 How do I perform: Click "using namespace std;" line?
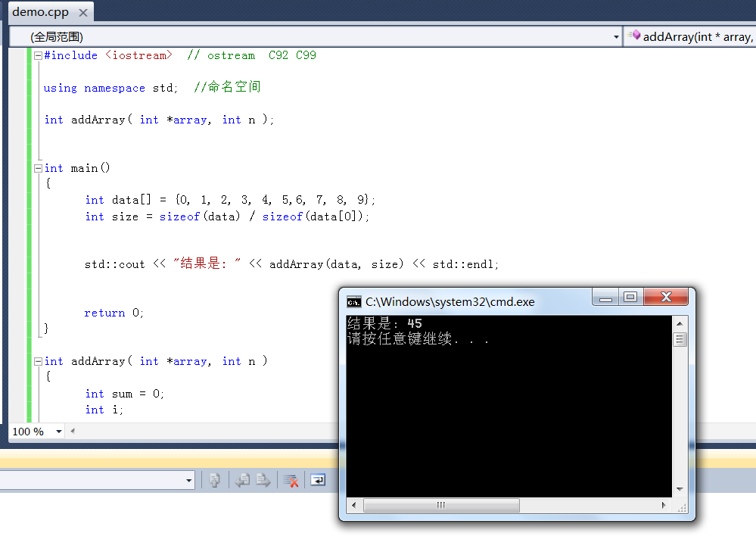[x=110, y=88]
